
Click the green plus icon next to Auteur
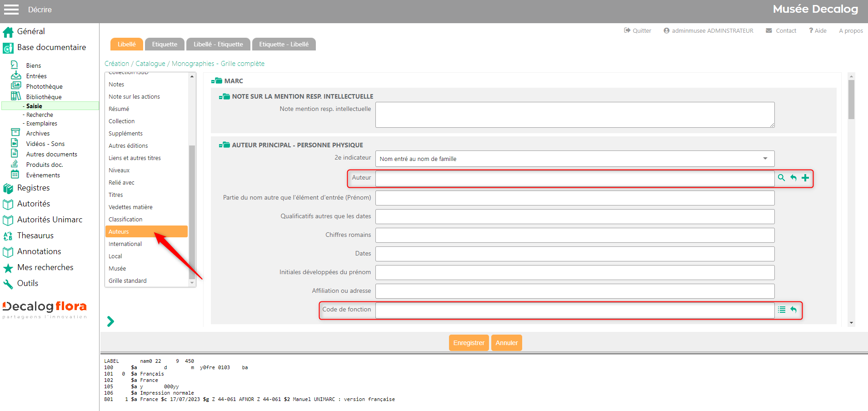click(805, 178)
